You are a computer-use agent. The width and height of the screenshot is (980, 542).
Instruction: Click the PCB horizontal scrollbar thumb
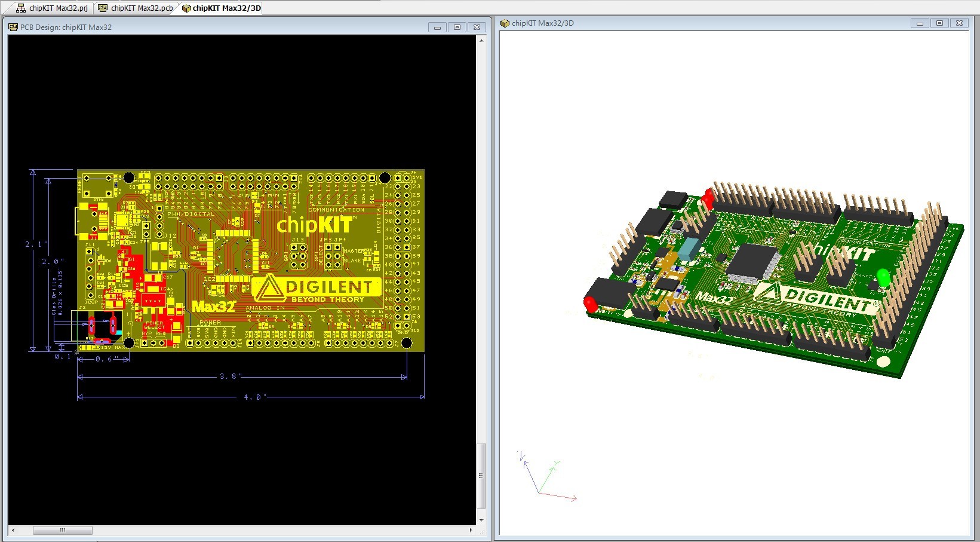pos(62,530)
